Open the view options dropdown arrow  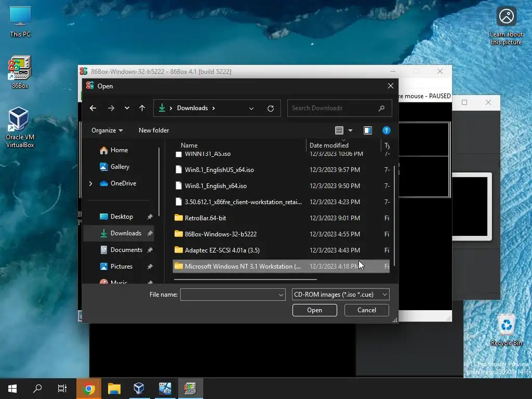351,130
